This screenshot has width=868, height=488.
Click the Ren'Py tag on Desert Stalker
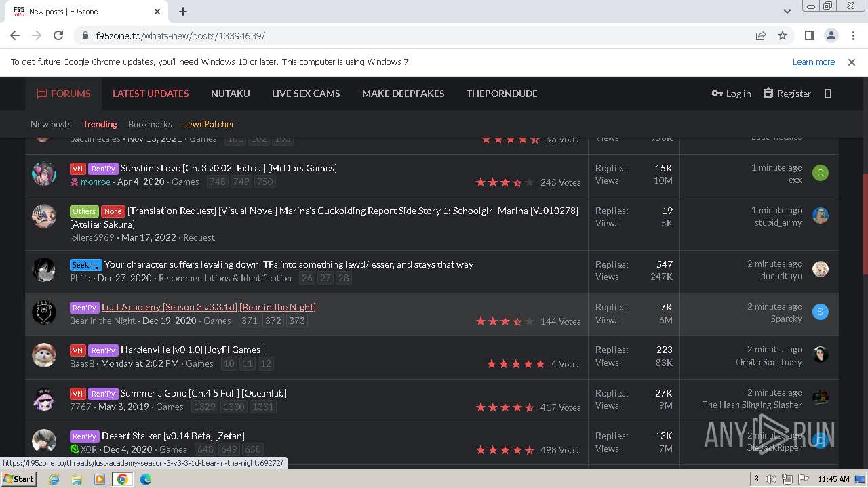84,436
